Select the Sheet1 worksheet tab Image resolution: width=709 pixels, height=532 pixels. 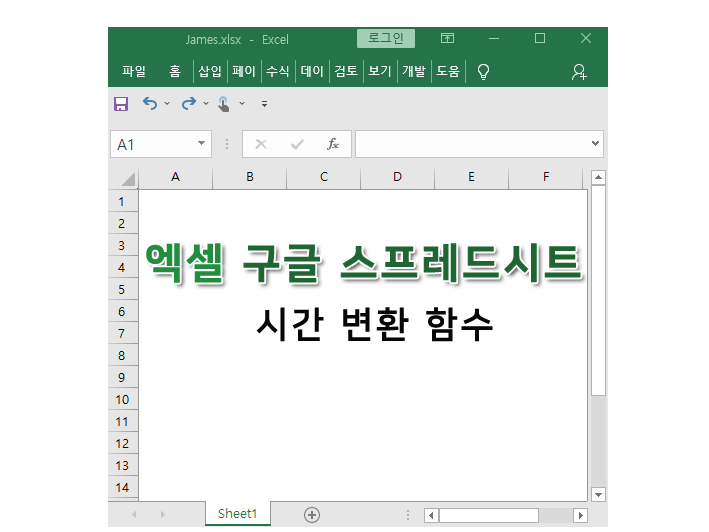point(238,514)
